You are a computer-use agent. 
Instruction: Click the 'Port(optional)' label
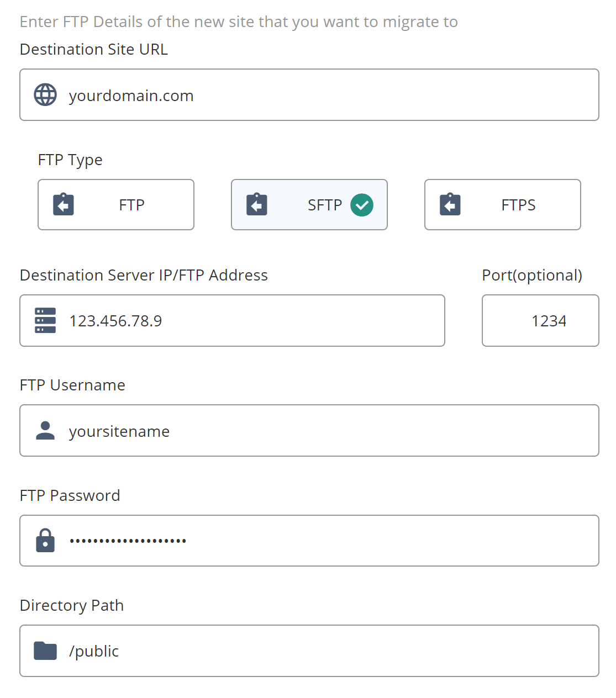532,275
